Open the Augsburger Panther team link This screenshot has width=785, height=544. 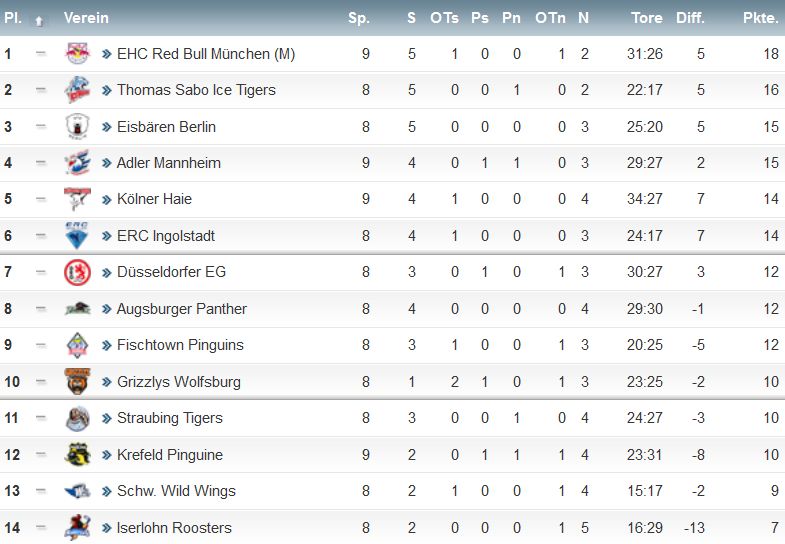[182, 309]
